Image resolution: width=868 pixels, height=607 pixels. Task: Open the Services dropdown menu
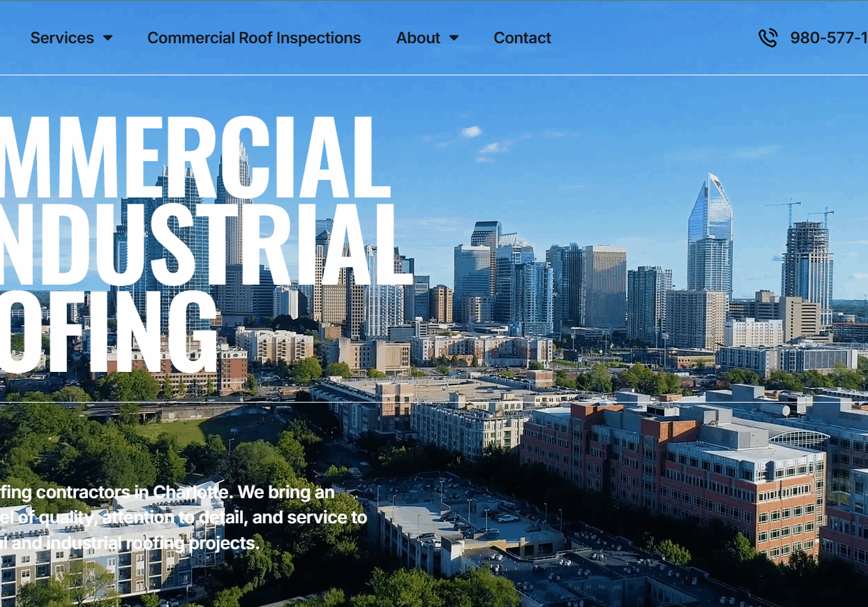pos(72,38)
